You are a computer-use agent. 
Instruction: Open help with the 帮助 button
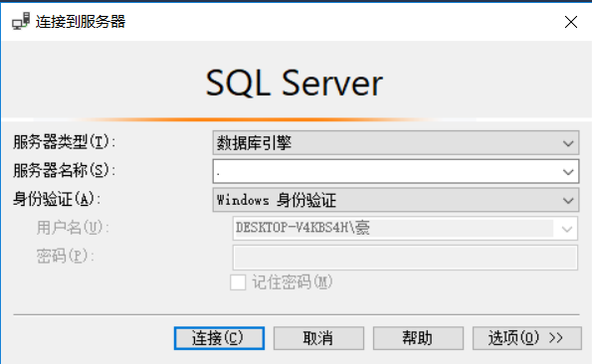tap(418, 338)
